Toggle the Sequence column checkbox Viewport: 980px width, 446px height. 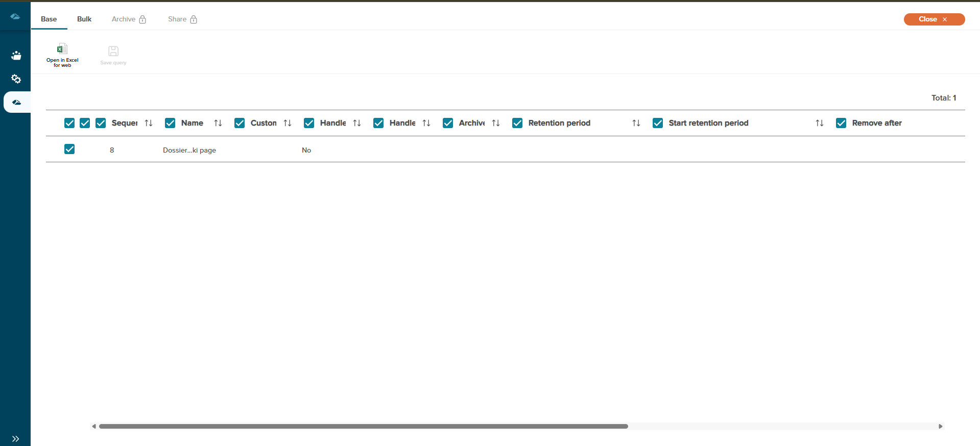click(x=101, y=123)
